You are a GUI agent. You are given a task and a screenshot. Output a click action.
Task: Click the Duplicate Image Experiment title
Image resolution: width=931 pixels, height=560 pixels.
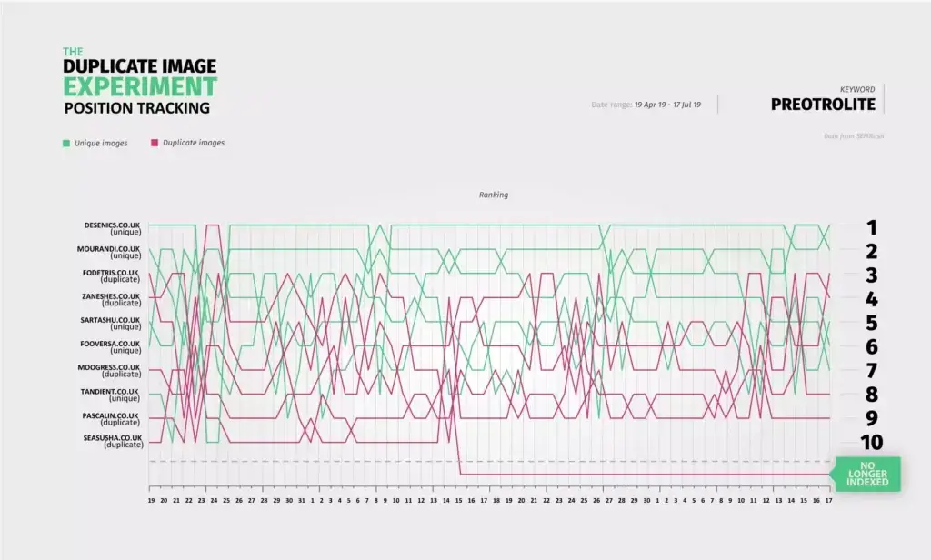pos(140,77)
